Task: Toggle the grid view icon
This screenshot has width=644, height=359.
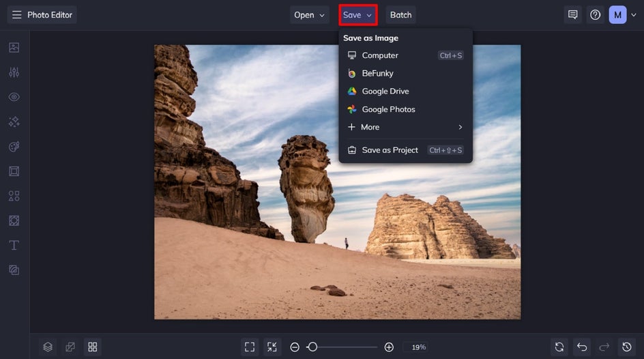Action: tap(93, 347)
